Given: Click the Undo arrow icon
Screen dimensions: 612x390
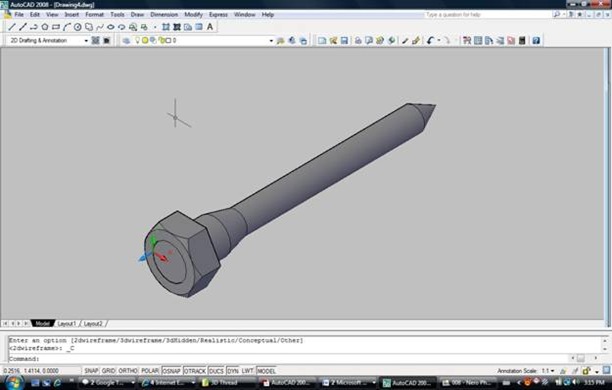Looking at the screenshot, I should pos(430,40).
